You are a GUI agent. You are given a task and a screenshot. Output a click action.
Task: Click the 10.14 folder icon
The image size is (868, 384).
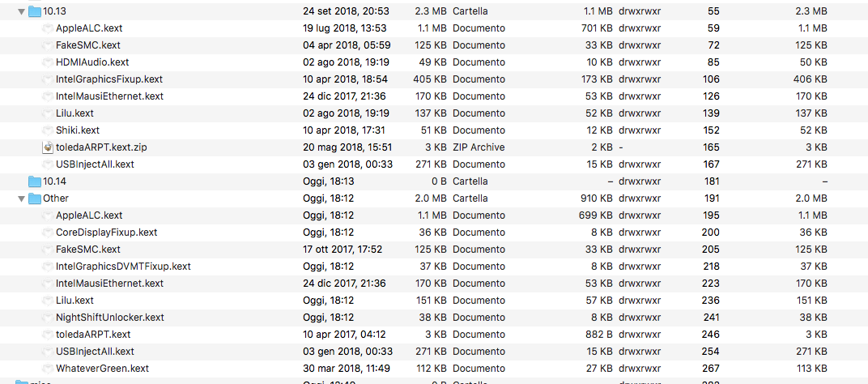click(35, 181)
